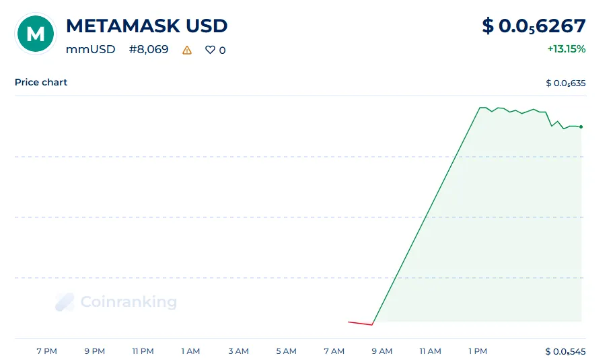Viewport: 615px width, 364px height.
Task: Click the green end dot on chart line
Action: [x=581, y=126]
